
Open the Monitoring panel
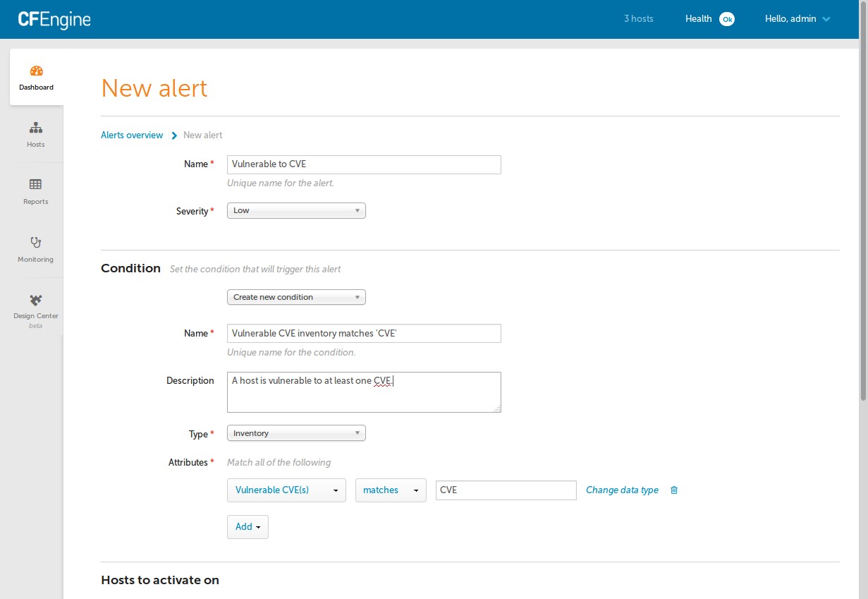(x=35, y=248)
